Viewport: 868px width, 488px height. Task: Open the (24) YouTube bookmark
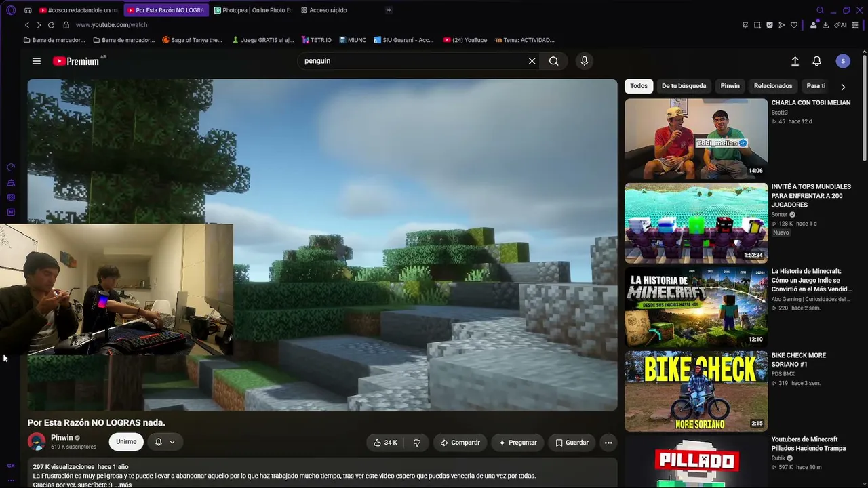coord(465,40)
